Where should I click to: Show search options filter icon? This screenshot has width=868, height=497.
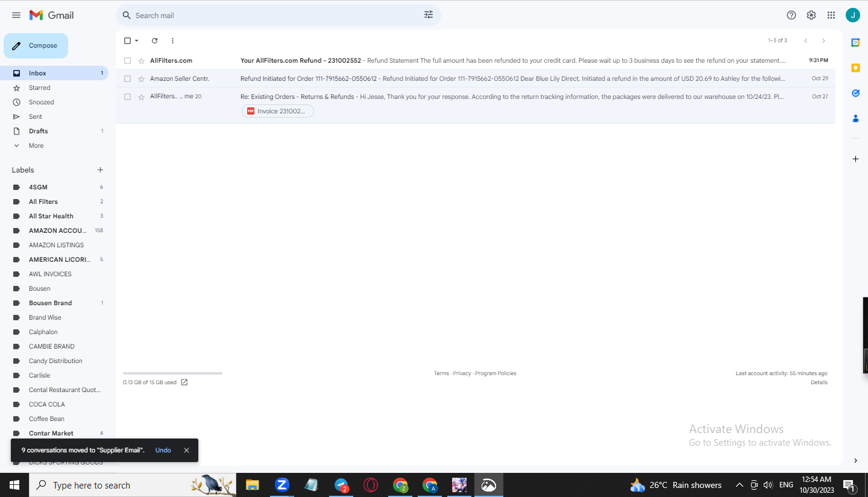coord(429,15)
